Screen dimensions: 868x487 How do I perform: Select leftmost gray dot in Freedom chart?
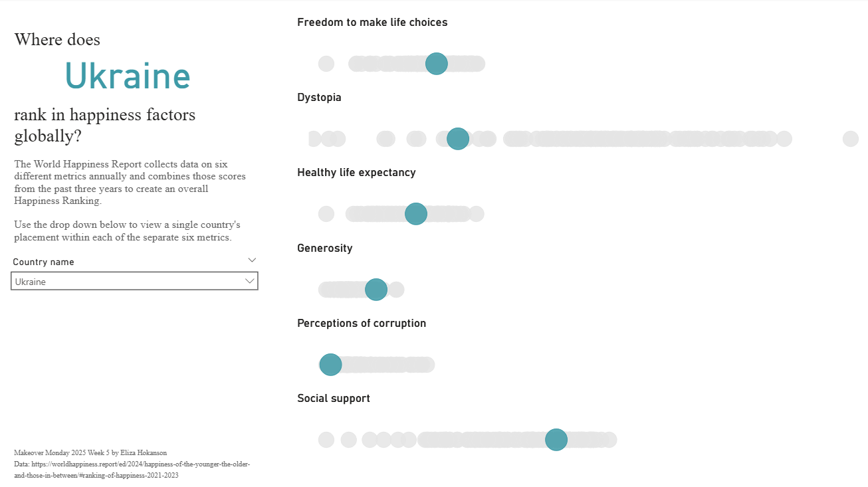tap(326, 64)
